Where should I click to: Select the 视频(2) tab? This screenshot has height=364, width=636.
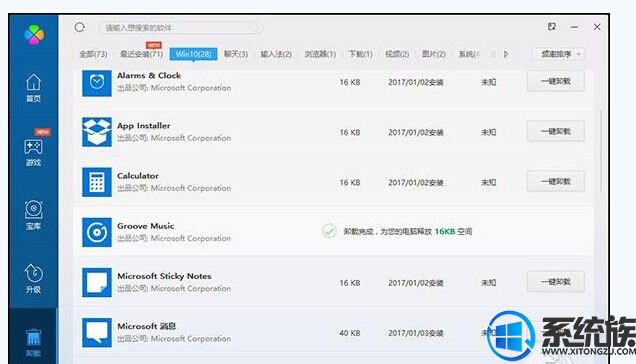(397, 54)
